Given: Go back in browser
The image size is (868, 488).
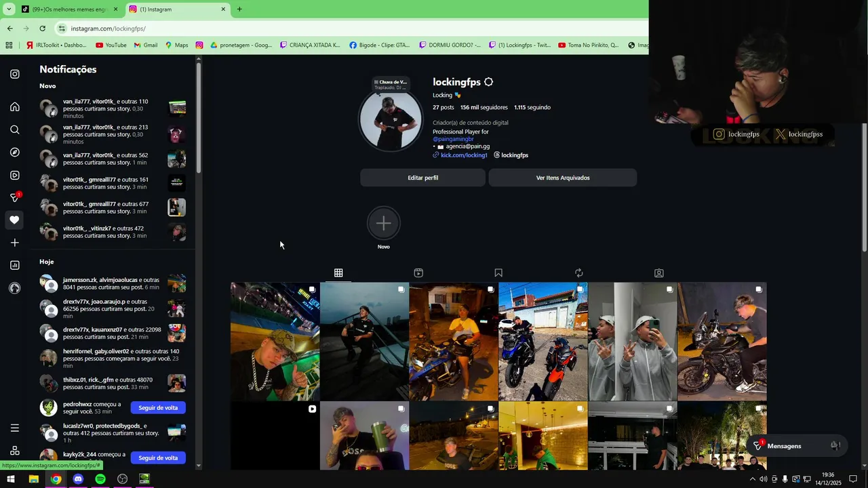Looking at the screenshot, I should click(x=9, y=28).
